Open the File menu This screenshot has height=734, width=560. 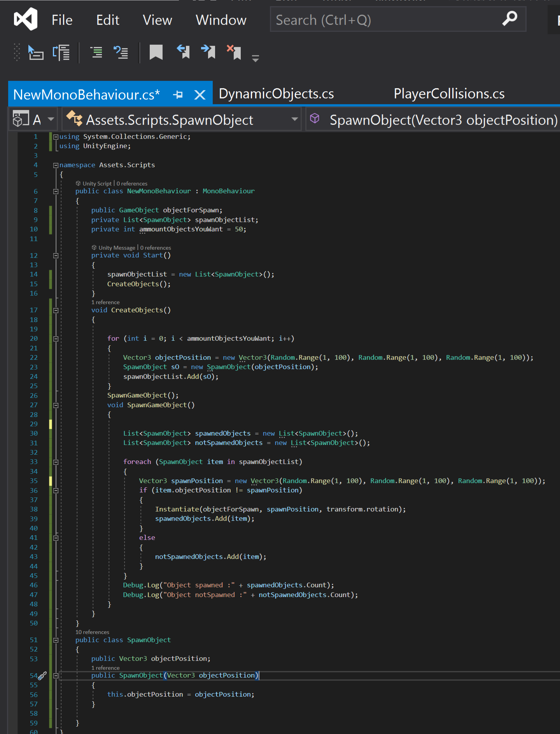click(62, 20)
